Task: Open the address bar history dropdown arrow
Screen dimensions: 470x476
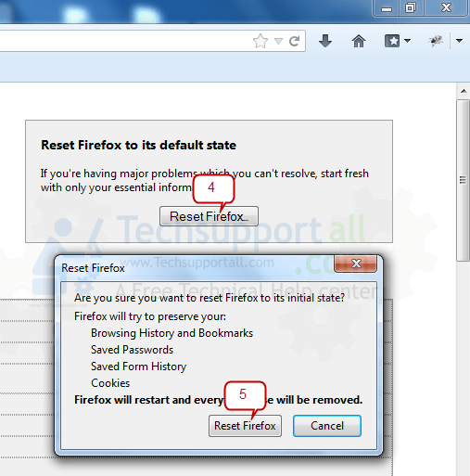Action: (x=278, y=41)
